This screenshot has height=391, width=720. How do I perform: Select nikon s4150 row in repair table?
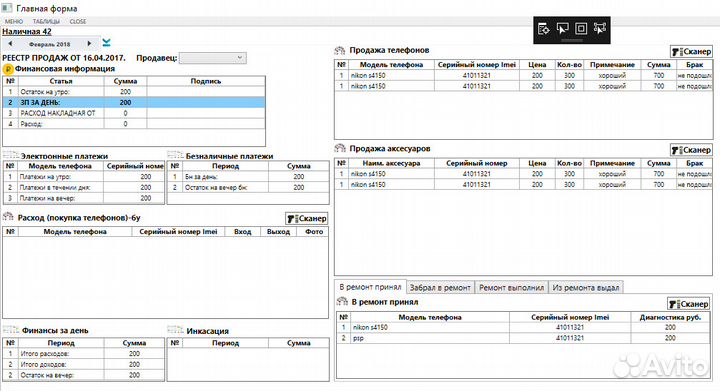[523, 328]
